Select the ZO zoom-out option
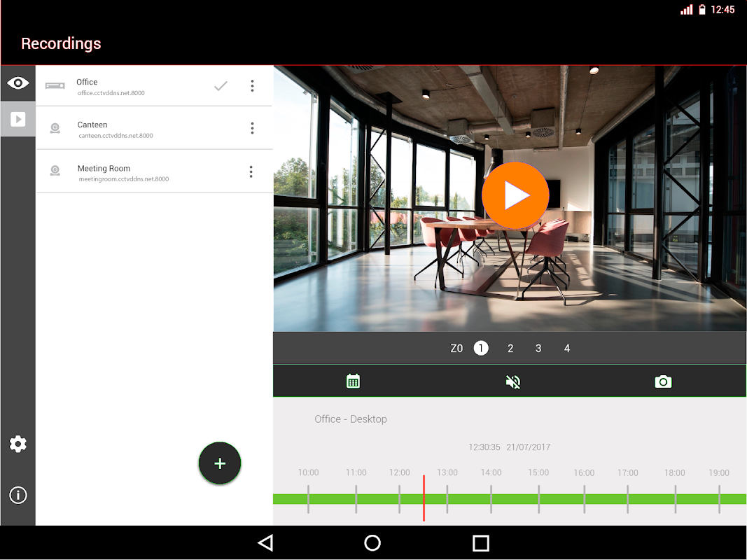This screenshot has height=560, width=747. click(x=456, y=349)
